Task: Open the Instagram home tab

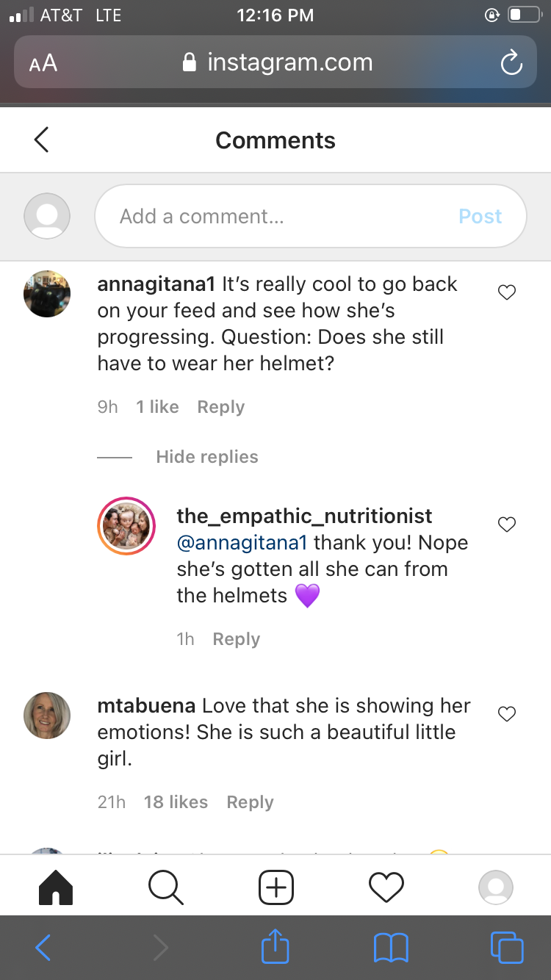Action: (x=55, y=887)
